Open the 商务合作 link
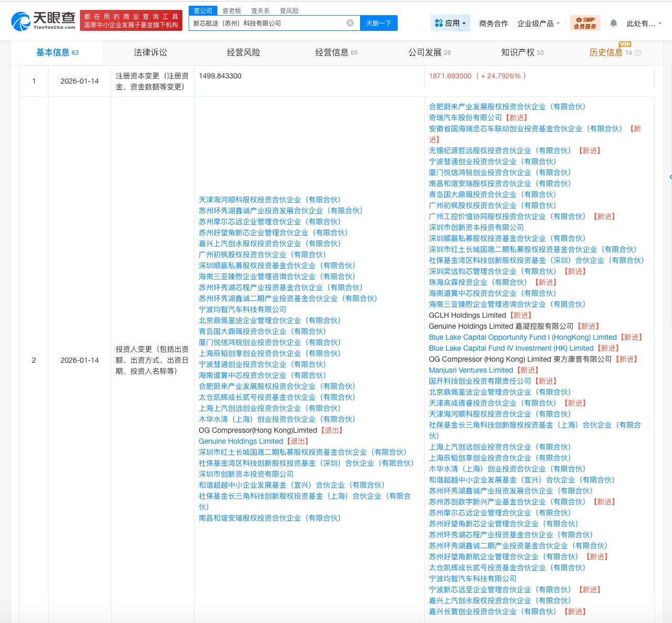Image resolution: width=672 pixels, height=623 pixels. coord(493,24)
